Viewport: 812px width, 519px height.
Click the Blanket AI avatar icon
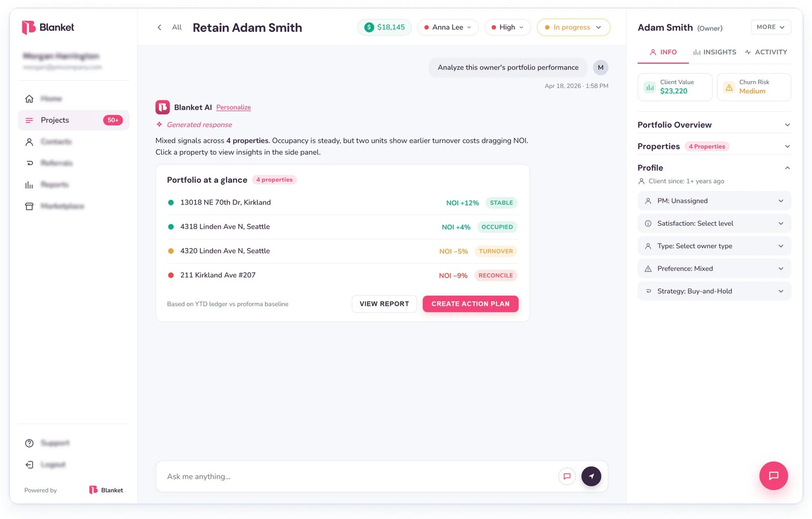[162, 107]
